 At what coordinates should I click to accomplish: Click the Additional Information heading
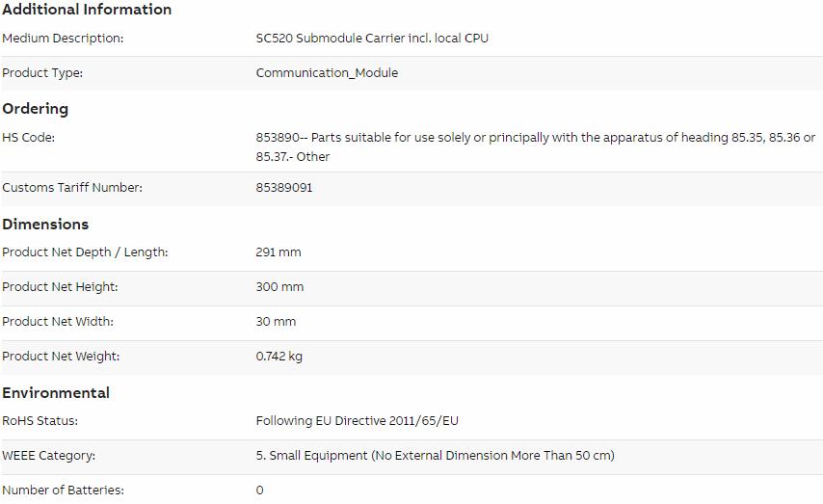(87, 10)
